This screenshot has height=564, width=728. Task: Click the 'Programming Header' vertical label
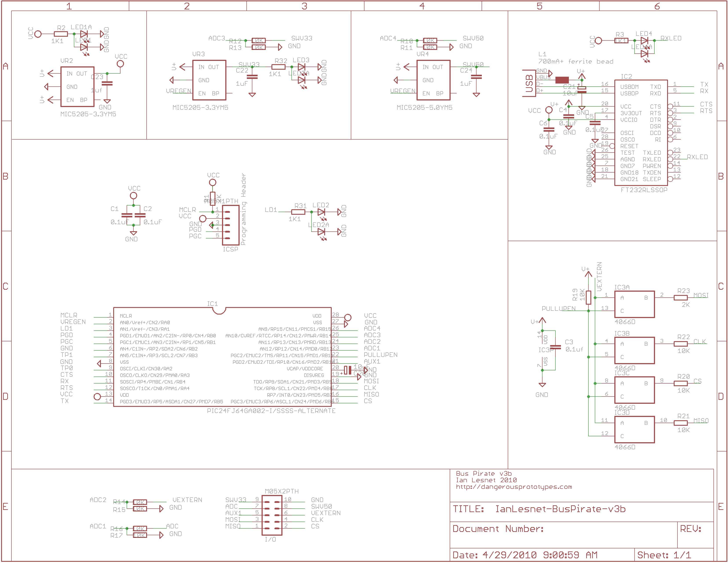click(x=243, y=209)
